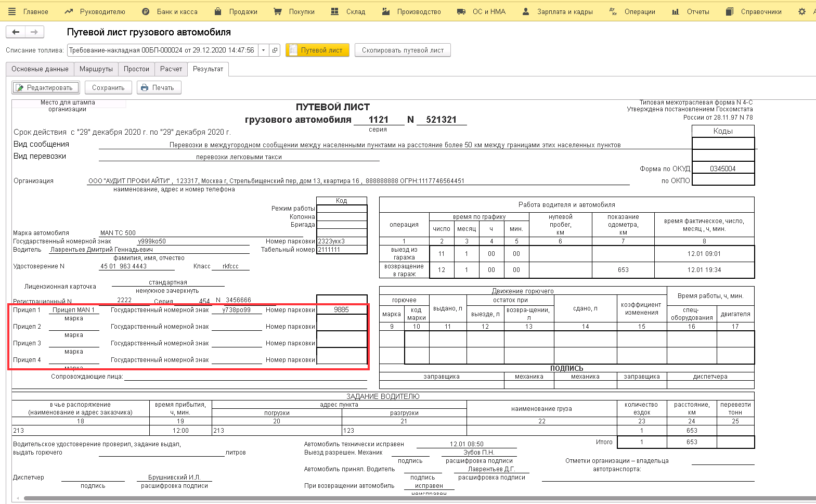Image resolution: width=816 pixels, height=504 pixels.
Task: Click trailer brand Прицеп MAN 1
Action: (73, 310)
